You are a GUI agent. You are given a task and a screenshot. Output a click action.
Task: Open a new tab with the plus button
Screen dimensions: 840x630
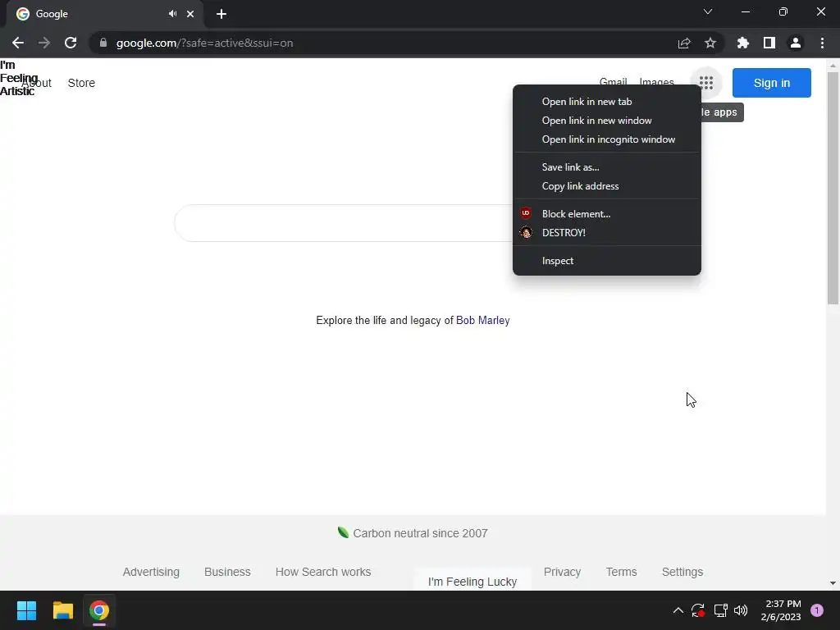tap(221, 14)
